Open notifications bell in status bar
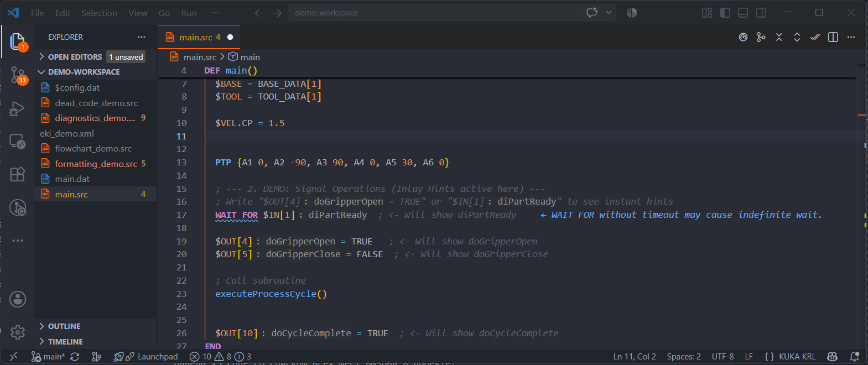Viewport: 868px width, 365px height. coord(855,357)
